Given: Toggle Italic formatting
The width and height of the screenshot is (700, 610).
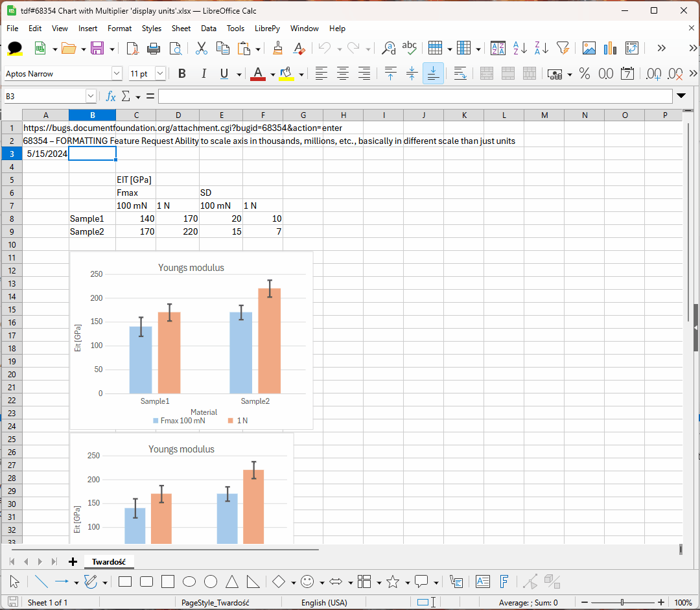Looking at the screenshot, I should pos(204,74).
